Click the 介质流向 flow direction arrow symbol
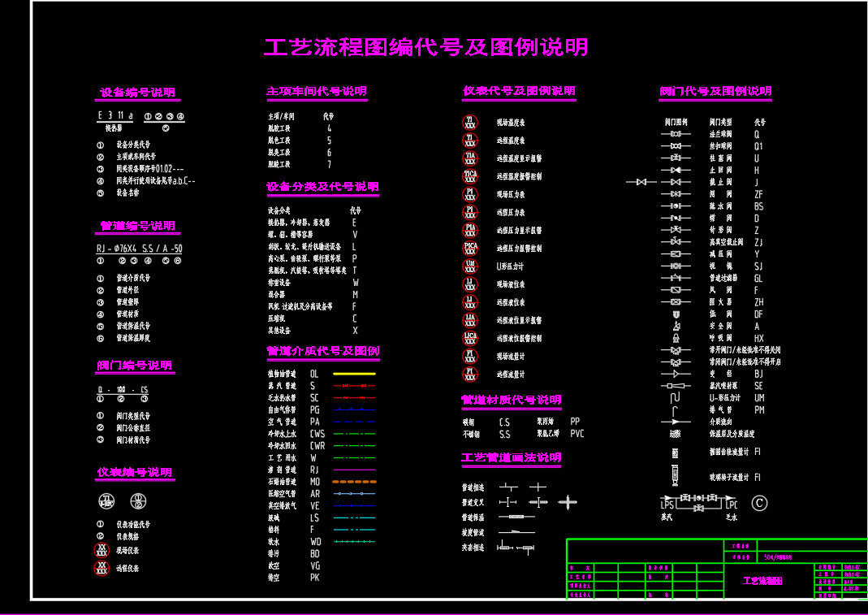The image size is (868, 615). coord(676,422)
